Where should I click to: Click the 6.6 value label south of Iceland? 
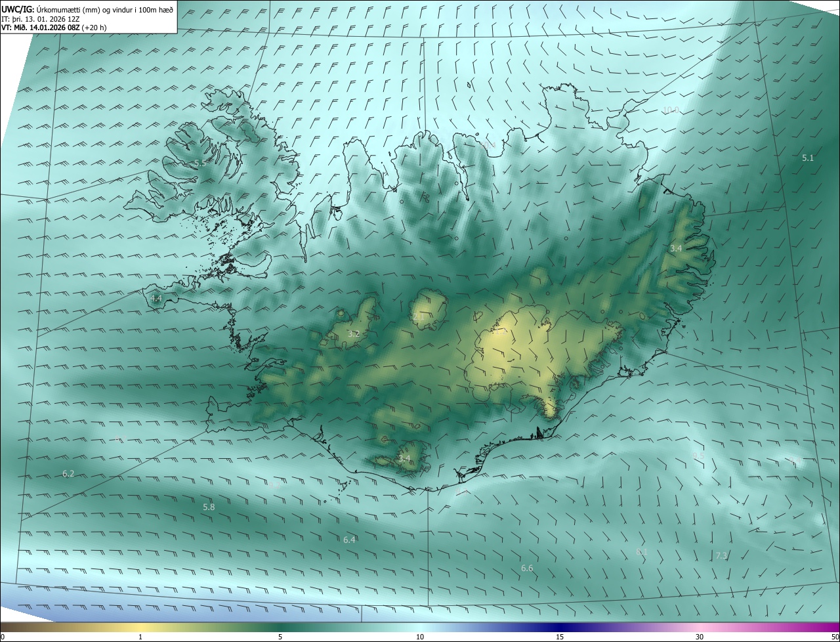coord(527,568)
